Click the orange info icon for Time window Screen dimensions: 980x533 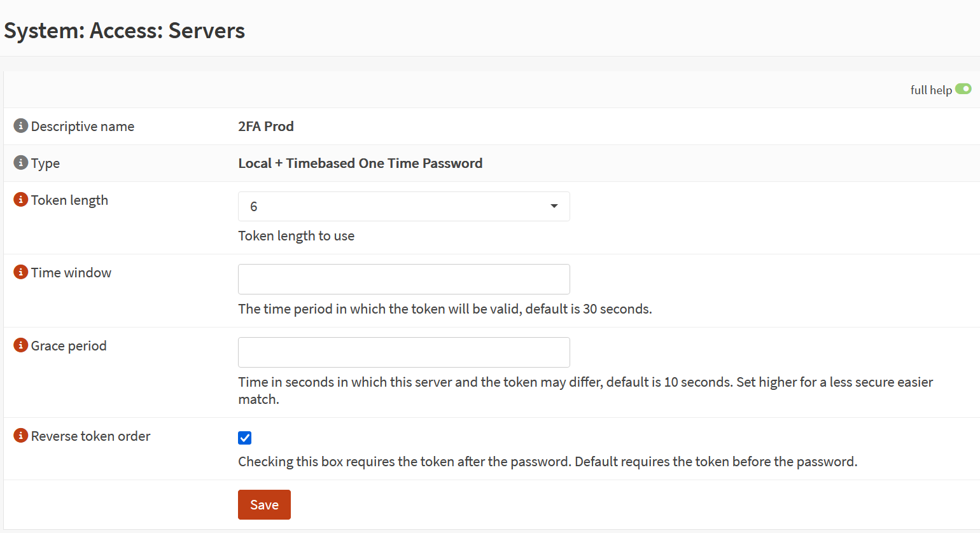coord(20,272)
